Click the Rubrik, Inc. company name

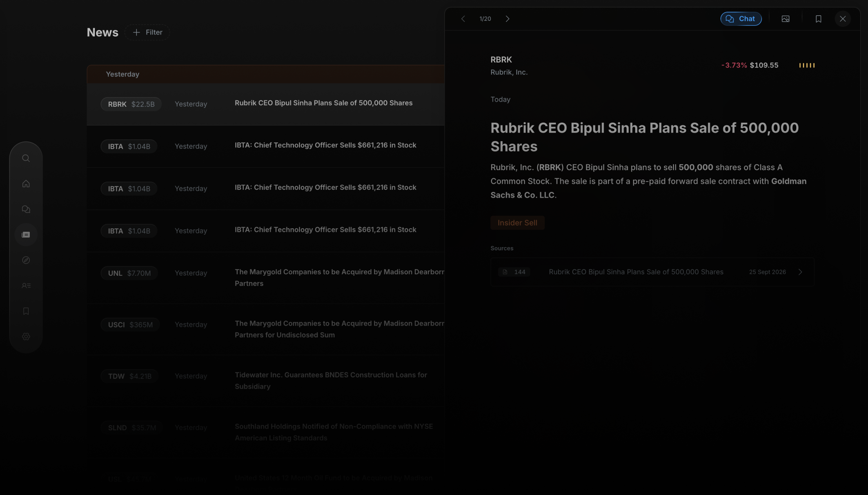(509, 72)
